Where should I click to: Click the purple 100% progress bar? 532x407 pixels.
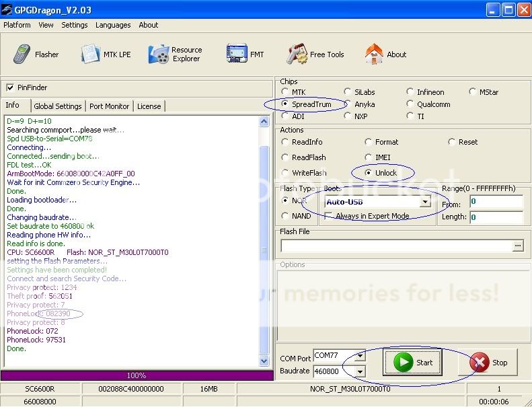click(137, 375)
